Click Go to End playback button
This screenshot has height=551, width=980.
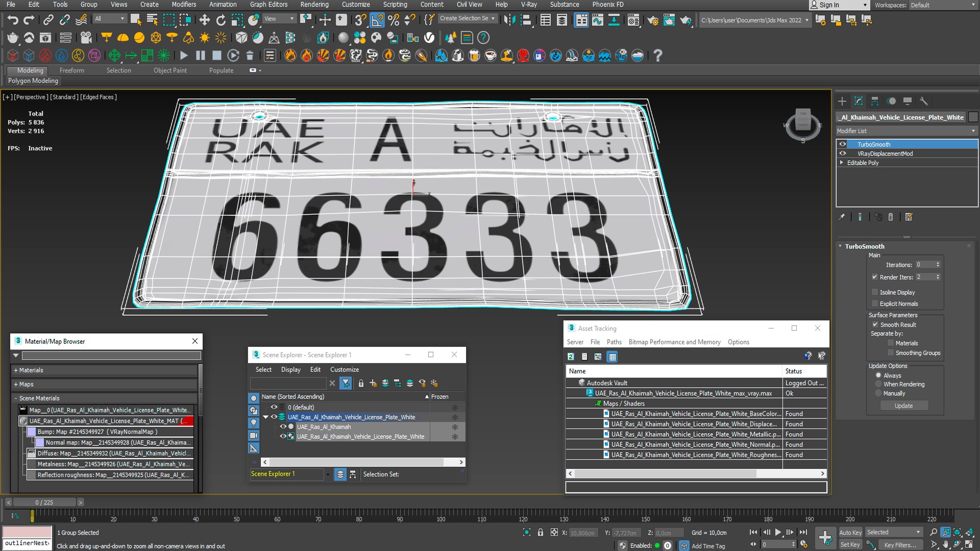point(803,532)
